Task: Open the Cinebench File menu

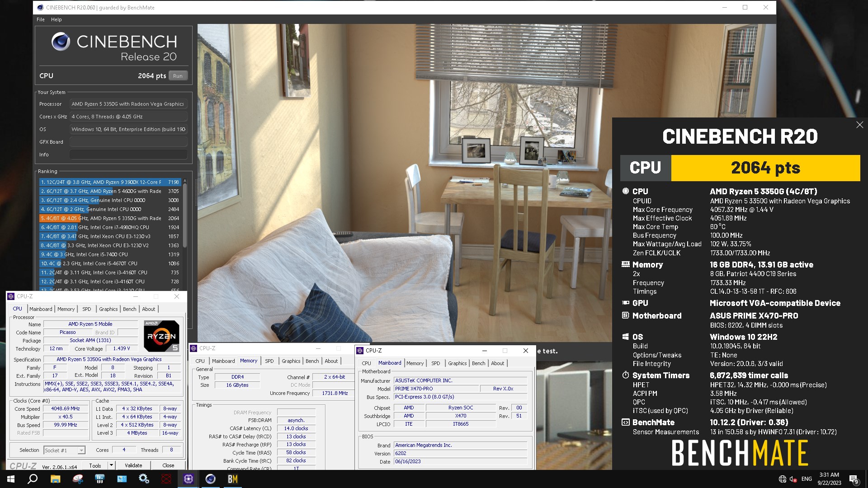Action: 41,19
